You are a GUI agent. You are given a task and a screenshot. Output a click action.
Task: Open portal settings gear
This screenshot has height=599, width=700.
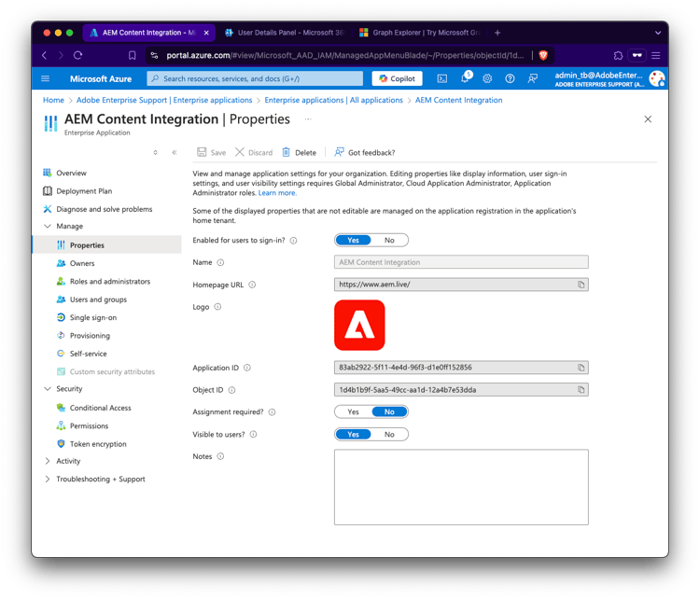coord(487,78)
